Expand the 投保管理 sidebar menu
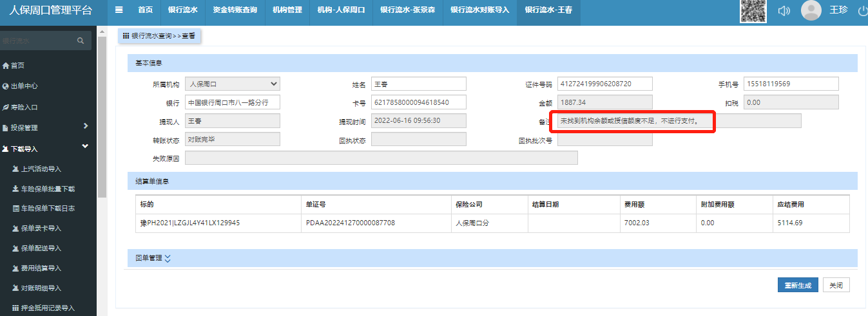The height and width of the screenshot is (316, 868). point(45,127)
